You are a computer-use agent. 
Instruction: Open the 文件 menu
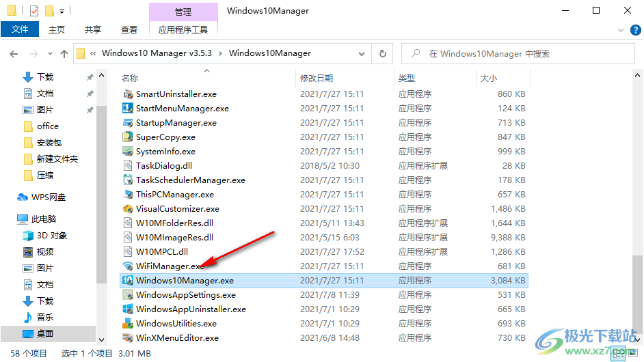click(20, 29)
